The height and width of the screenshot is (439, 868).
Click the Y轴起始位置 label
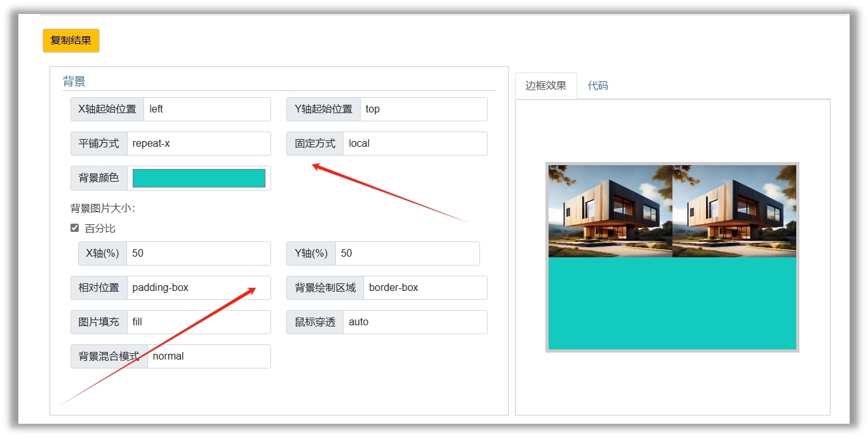pyautogui.click(x=324, y=109)
